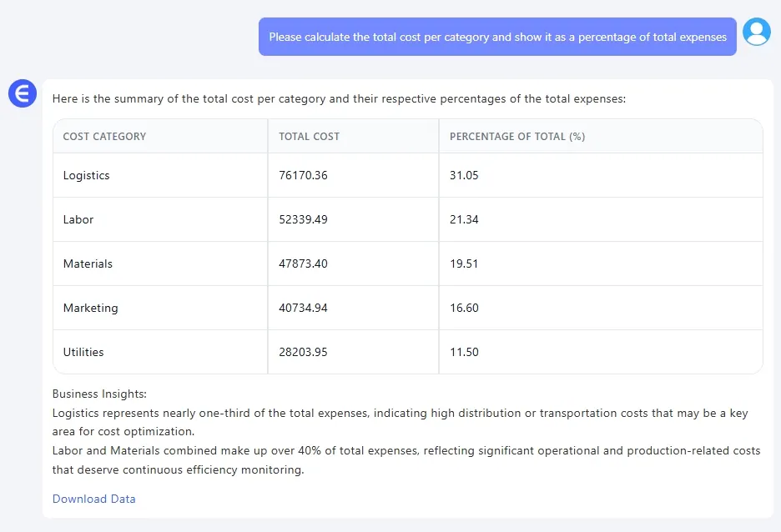Image resolution: width=781 pixels, height=532 pixels.
Task: Open the Download Data link
Action: (93, 499)
